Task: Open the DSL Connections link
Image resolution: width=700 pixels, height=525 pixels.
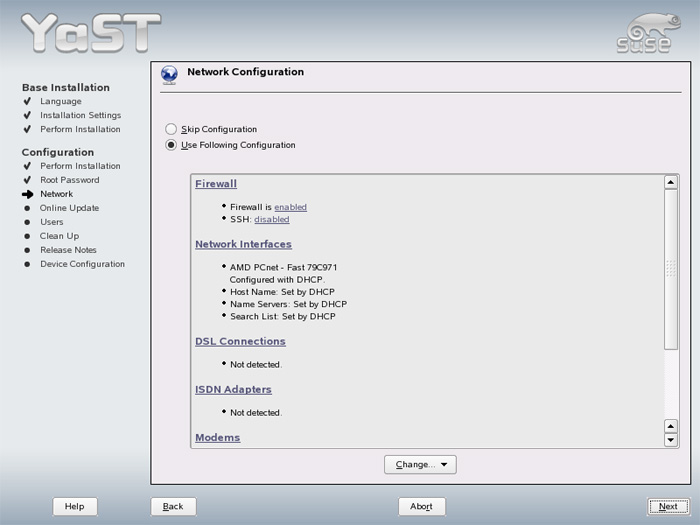Action: click(x=240, y=341)
